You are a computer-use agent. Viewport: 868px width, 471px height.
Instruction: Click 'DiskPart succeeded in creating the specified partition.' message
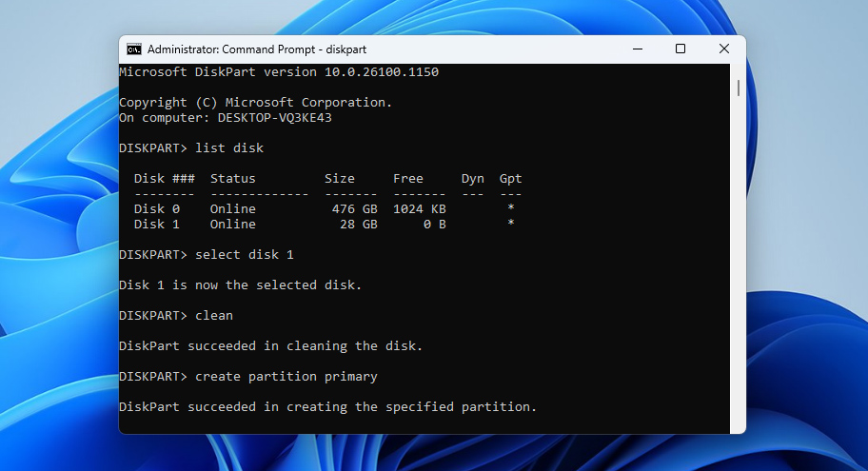pyautogui.click(x=327, y=407)
